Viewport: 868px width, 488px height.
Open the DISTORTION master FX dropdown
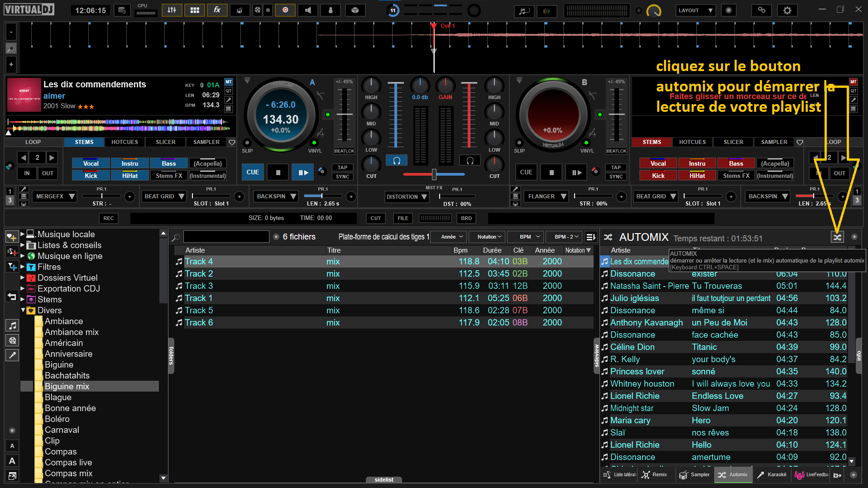[407, 197]
